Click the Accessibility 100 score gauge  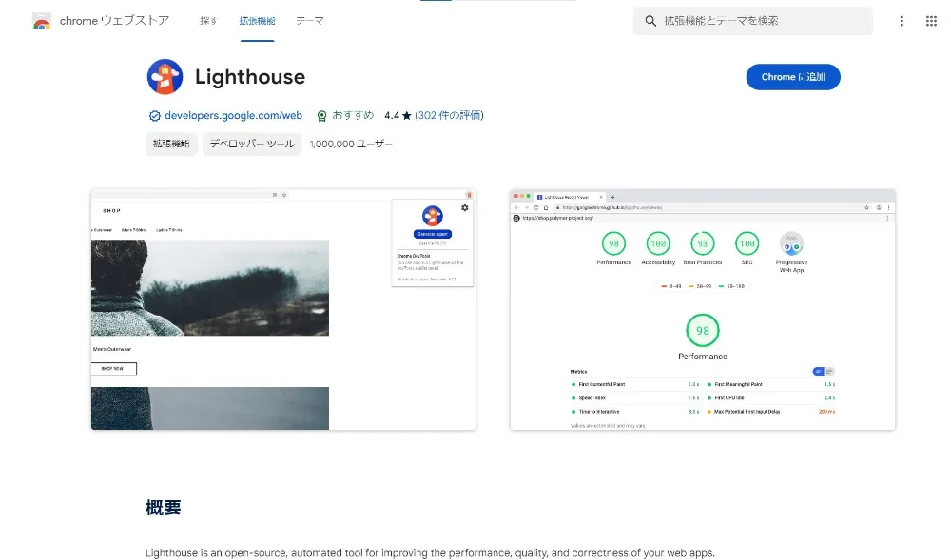pos(658,243)
